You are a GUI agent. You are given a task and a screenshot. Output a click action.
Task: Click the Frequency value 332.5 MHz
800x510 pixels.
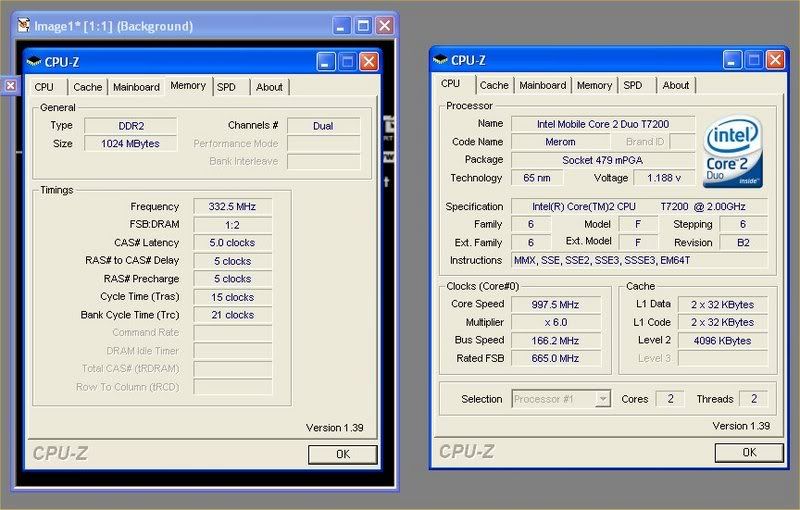233,207
